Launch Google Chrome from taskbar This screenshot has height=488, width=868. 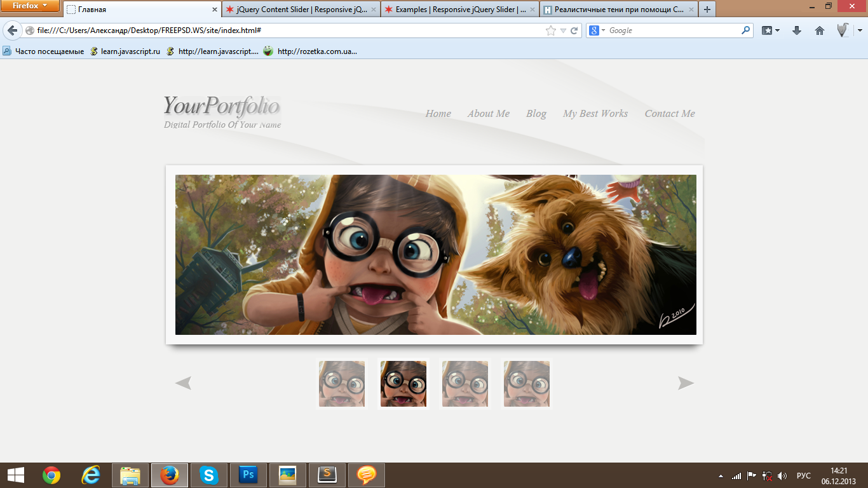51,475
